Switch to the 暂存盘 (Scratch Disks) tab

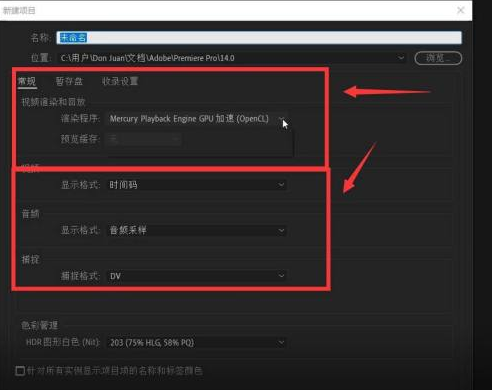point(69,81)
